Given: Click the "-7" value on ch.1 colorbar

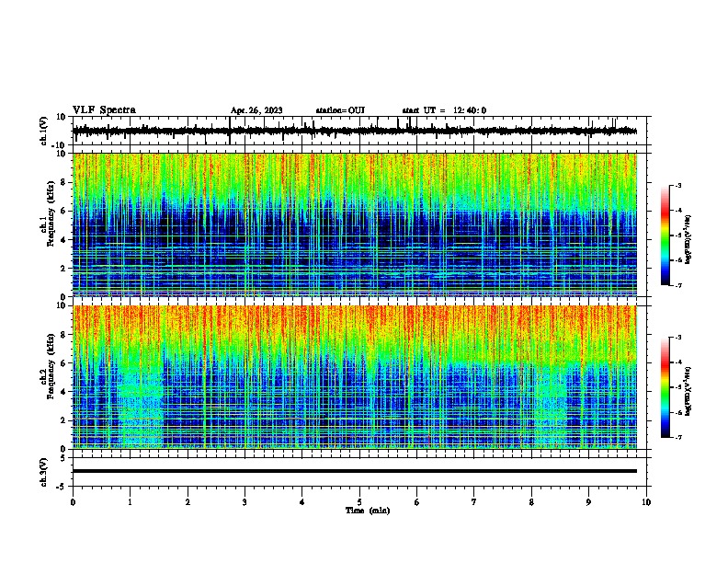Looking at the screenshot, I should click(x=677, y=285).
